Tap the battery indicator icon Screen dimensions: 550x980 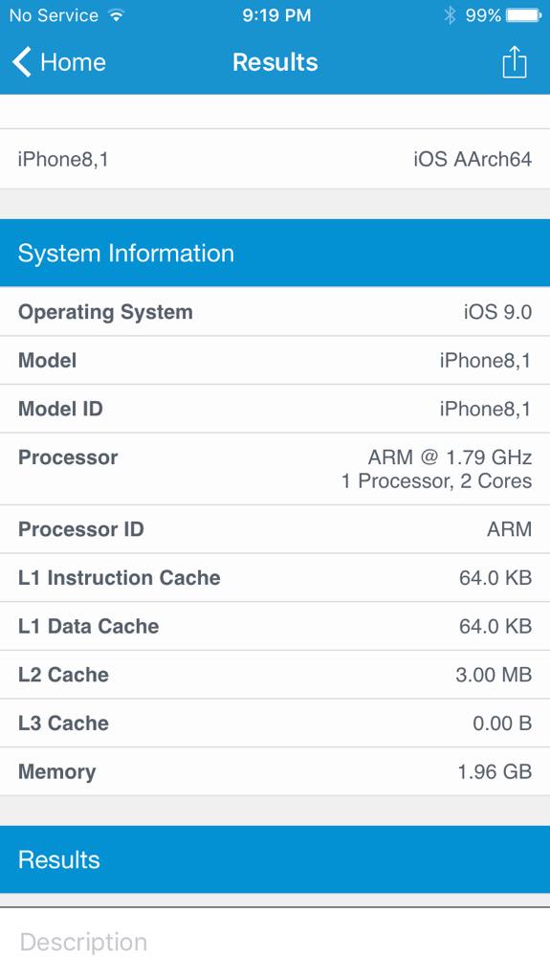[x=524, y=15]
